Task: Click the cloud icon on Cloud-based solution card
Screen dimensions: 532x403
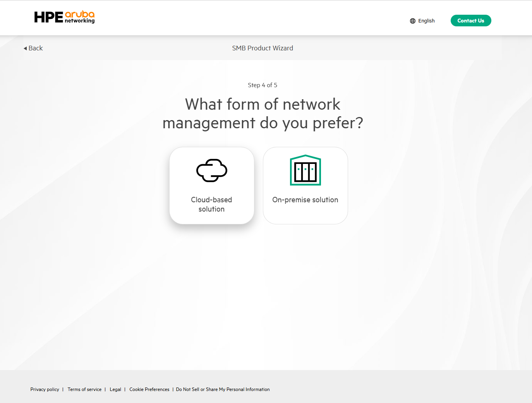Action: click(211, 170)
